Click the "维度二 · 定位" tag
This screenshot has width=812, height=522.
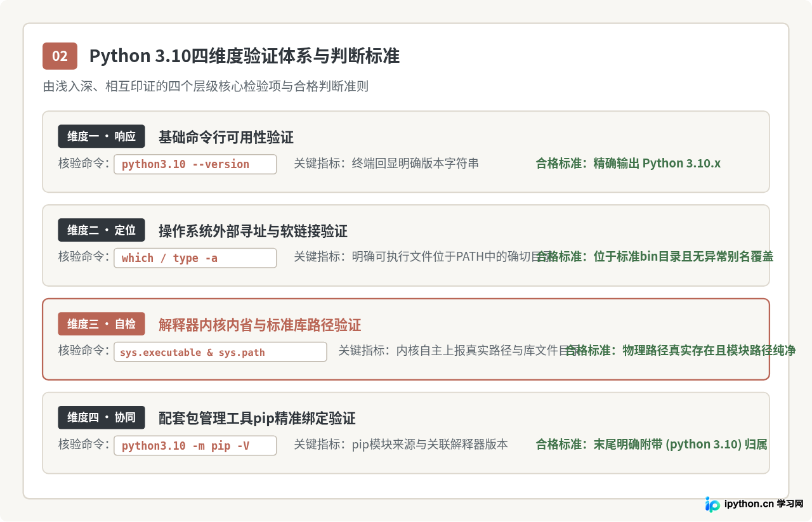coord(101,230)
